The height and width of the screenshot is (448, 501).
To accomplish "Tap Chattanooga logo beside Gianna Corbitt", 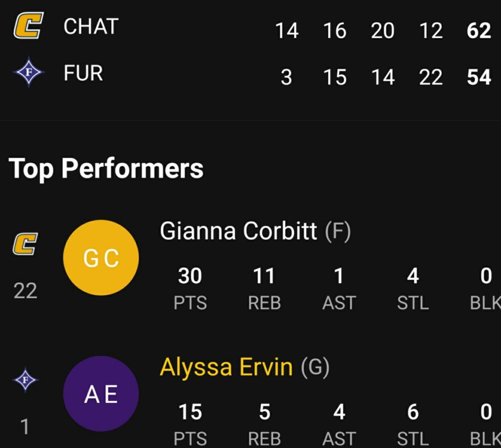I will [25, 244].
